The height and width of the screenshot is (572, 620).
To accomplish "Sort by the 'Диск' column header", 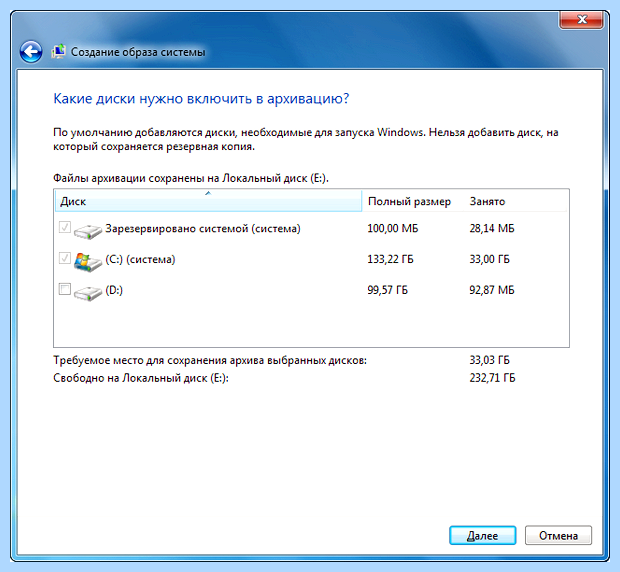I will (x=208, y=201).
